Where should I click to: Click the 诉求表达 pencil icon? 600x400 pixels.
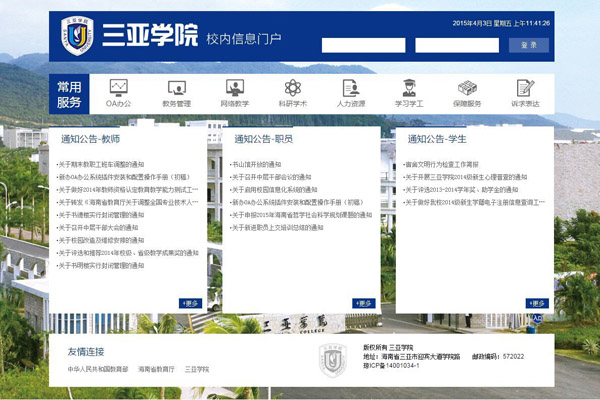[524, 90]
